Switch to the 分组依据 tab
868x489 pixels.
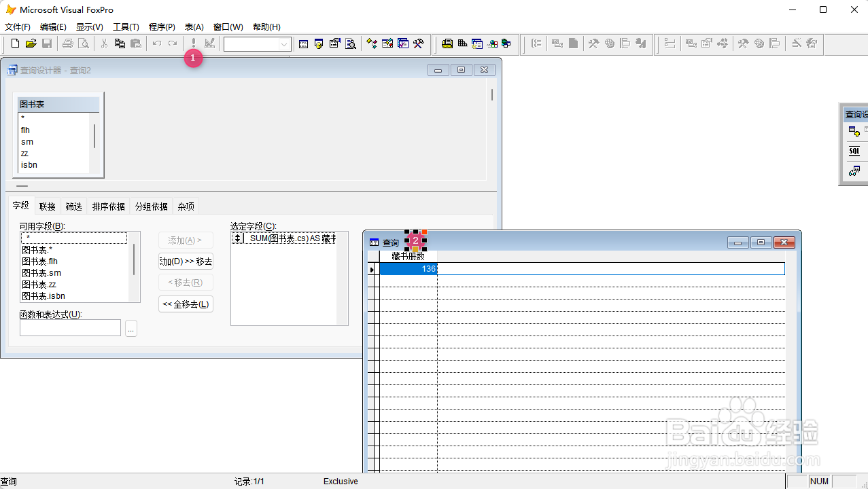(151, 206)
